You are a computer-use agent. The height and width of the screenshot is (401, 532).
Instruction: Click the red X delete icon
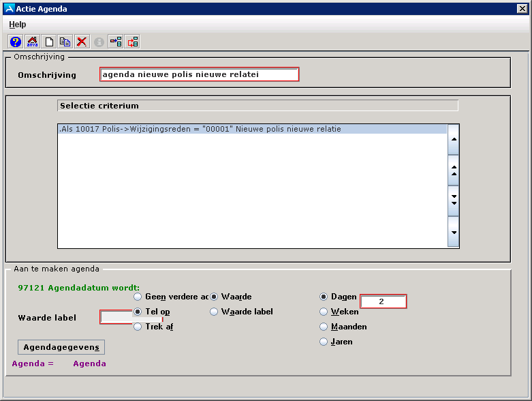[82, 42]
